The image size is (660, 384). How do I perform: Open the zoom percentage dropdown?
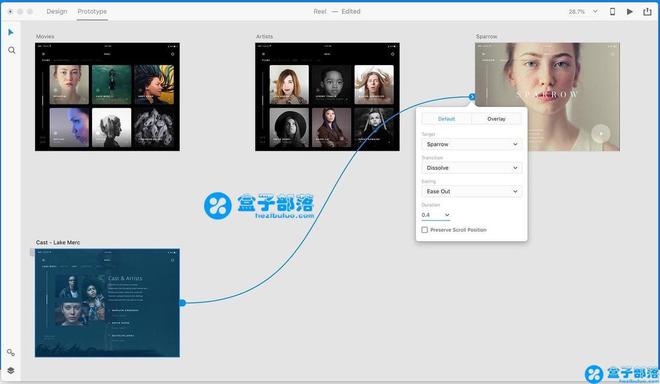click(583, 11)
